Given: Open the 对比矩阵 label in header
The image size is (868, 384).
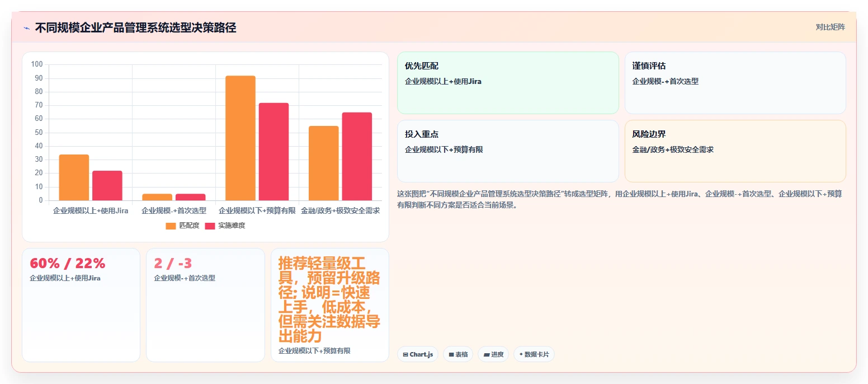Looking at the screenshot, I should tap(830, 27).
